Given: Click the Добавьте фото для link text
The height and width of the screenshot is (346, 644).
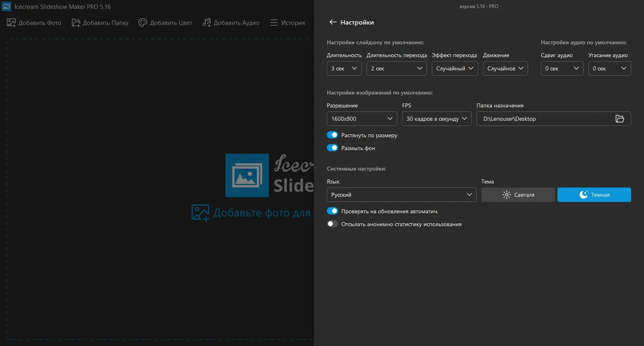Looking at the screenshot, I should click(262, 213).
